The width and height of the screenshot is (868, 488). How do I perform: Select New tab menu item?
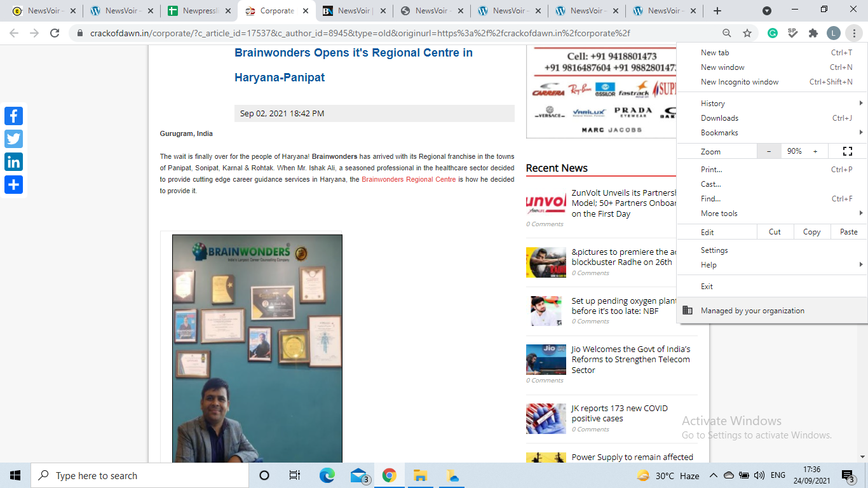coord(771,53)
